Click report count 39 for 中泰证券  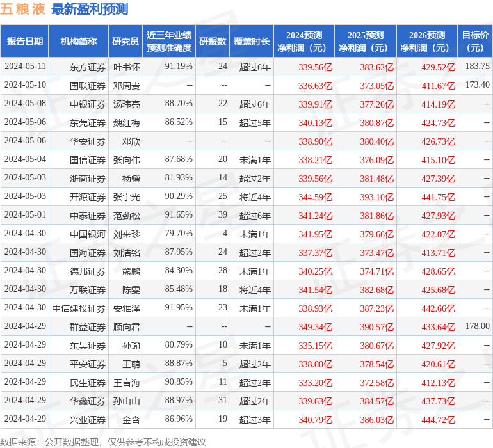(223, 214)
